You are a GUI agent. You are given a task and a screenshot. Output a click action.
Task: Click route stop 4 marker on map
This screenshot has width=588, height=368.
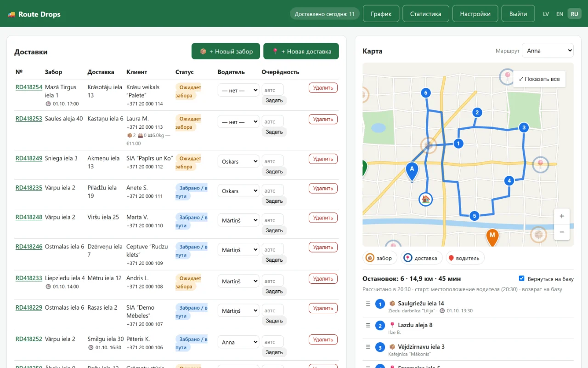click(x=509, y=181)
